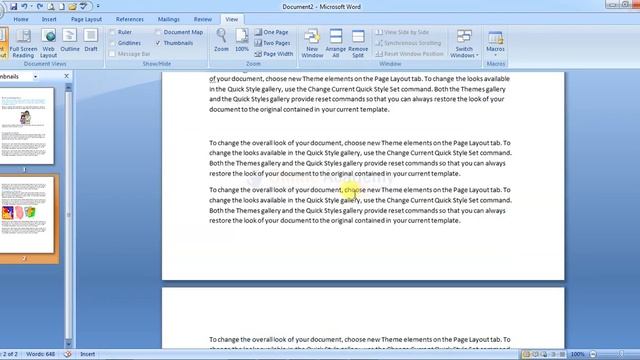
Task: Click the Print Layout view icon in status bar
Action: point(527,354)
